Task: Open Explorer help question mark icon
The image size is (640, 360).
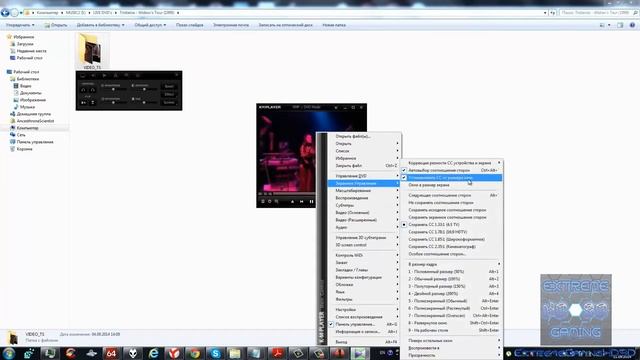Action: [632, 25]
